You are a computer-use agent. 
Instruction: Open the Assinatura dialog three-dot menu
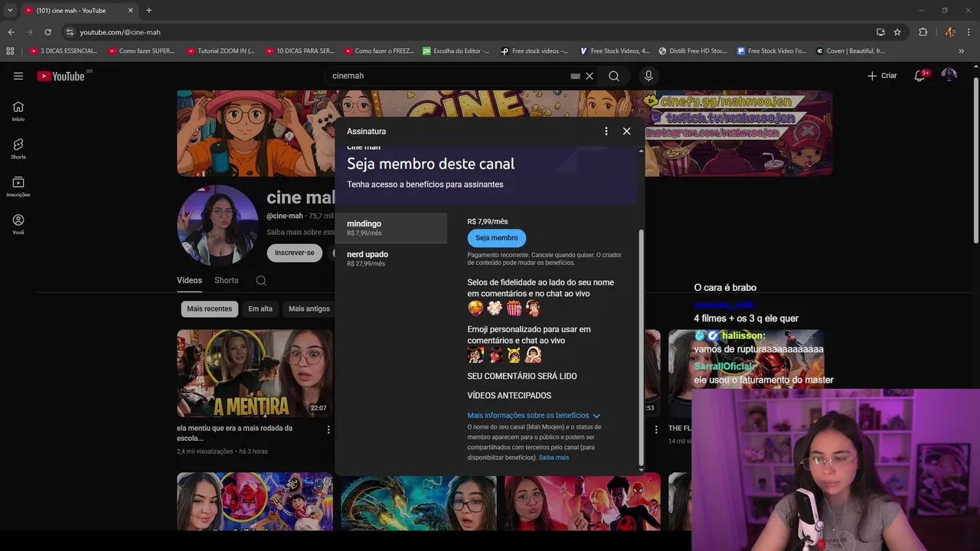(x=606, y=131)
